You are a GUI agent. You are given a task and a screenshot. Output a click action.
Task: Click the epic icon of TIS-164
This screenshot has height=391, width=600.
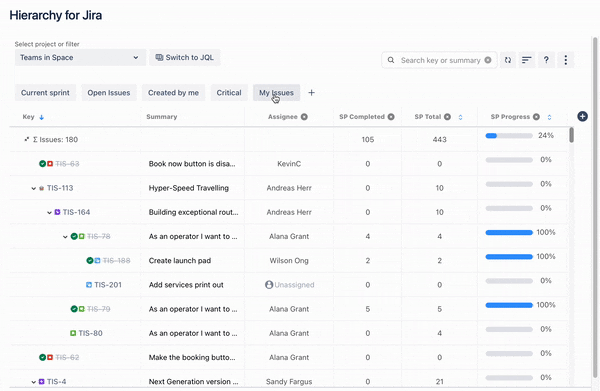tap(57, 212)
